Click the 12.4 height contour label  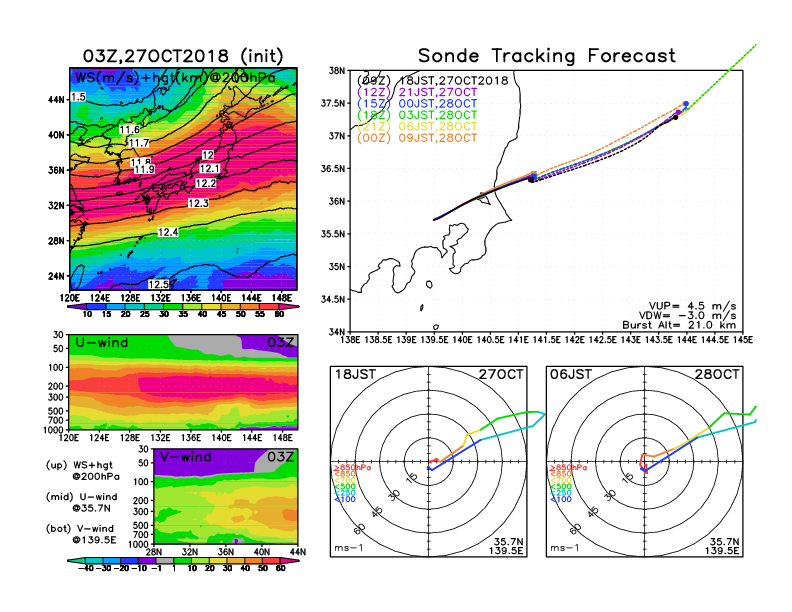point(168,232)
